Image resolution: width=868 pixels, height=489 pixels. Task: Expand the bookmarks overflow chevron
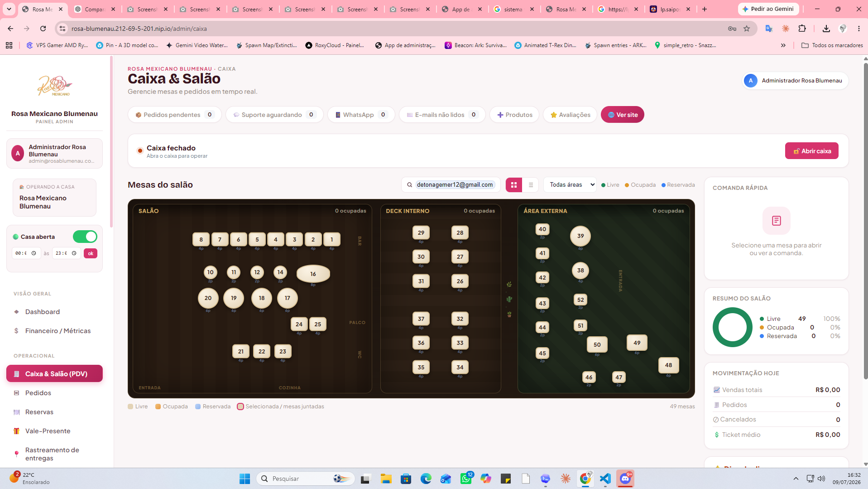click(783, 45)
